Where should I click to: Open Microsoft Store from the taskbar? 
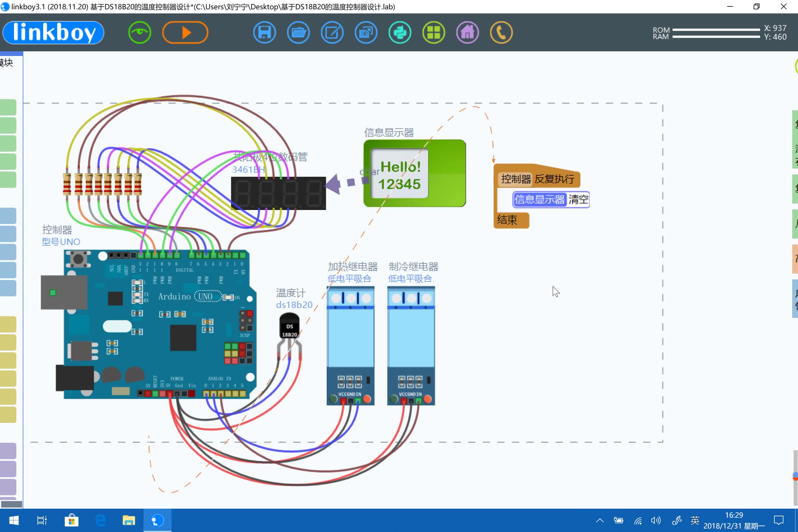(x=71, y=520)
